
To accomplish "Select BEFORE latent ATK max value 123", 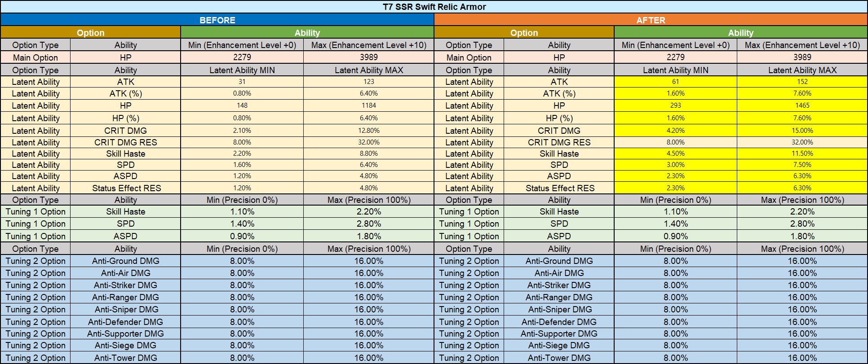I will coord(369,82).
